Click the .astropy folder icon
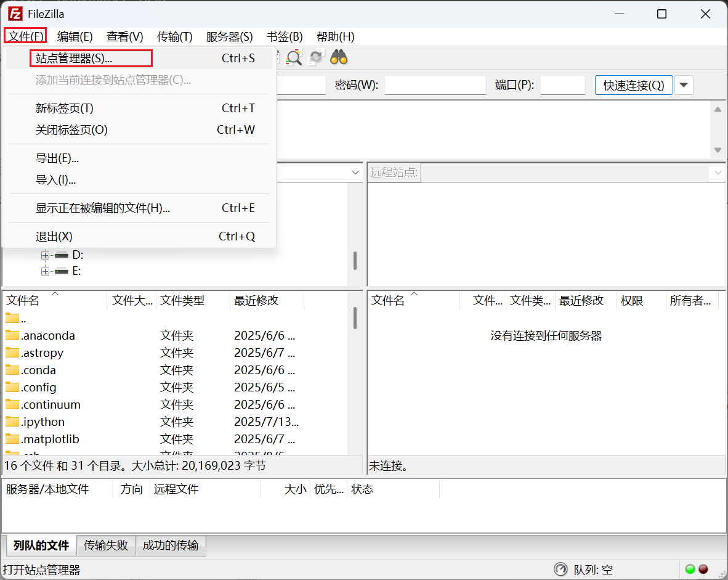The width and height of the screenshot is (728, 580). point(12,353)
